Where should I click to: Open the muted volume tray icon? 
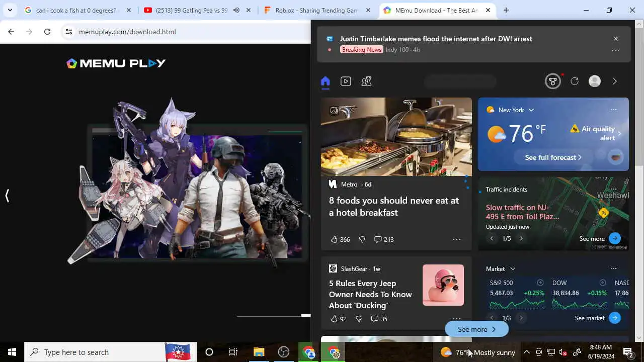pyautogui.click(x=563, y=352)
